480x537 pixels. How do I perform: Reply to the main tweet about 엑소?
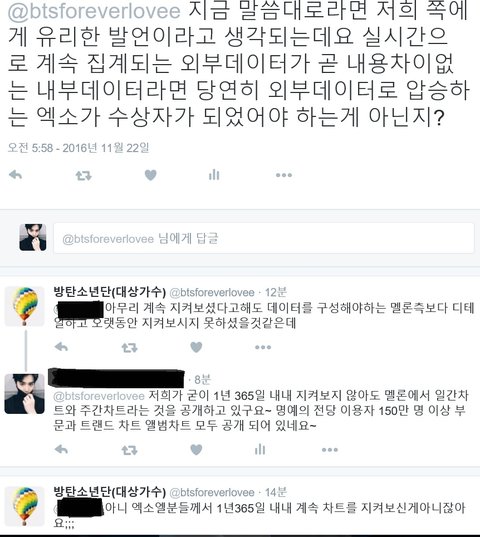pyautogui.click(x=15, y=175)
